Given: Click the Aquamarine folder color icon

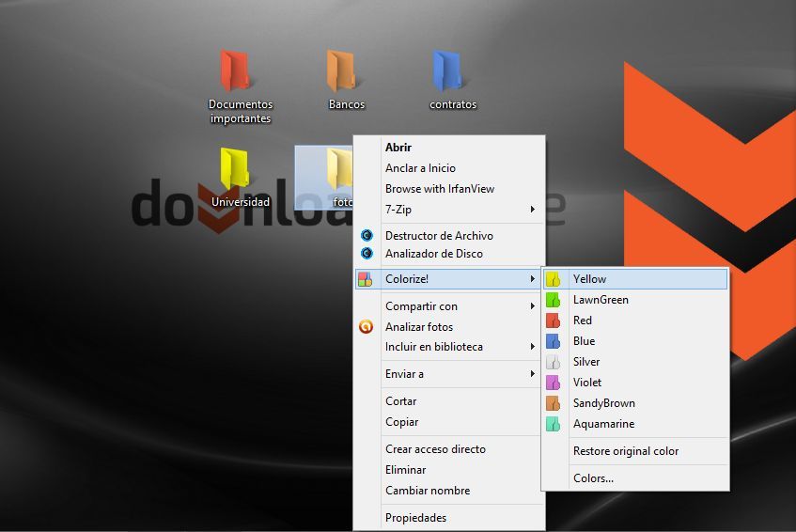Looking at the screenshot, I should point(553,424).
